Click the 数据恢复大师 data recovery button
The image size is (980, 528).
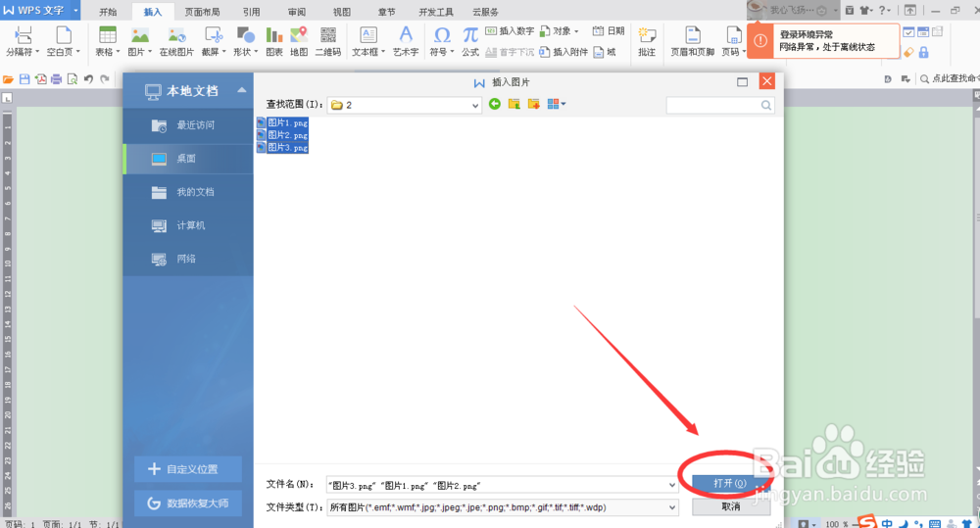tap(188, 504)
